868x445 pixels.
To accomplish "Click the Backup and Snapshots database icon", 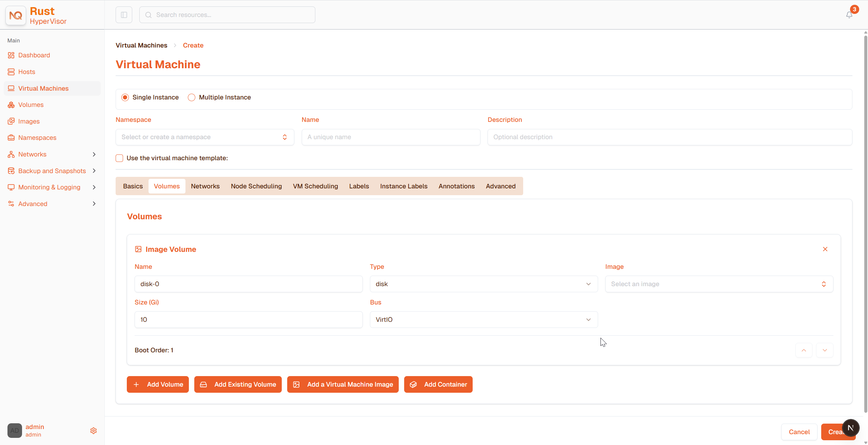I will (x=11, y=171).
